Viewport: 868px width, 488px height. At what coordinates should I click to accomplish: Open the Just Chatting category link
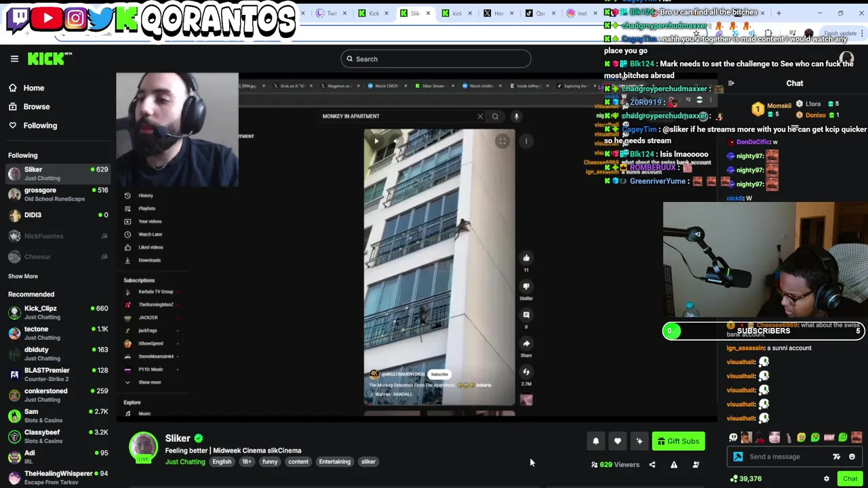[x=185, y=462]
